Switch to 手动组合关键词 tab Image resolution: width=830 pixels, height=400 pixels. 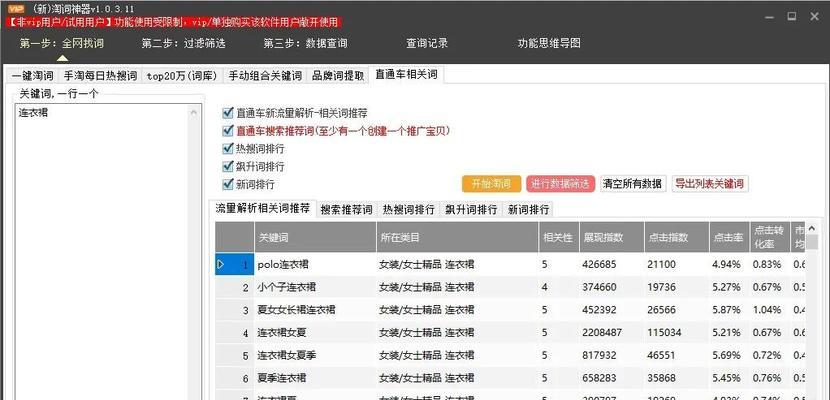tap(265, 76)
